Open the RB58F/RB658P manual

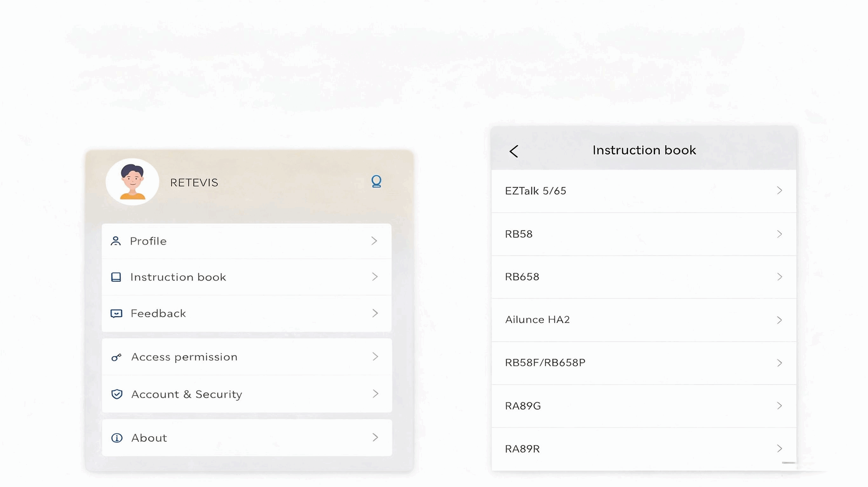(644, 363)
